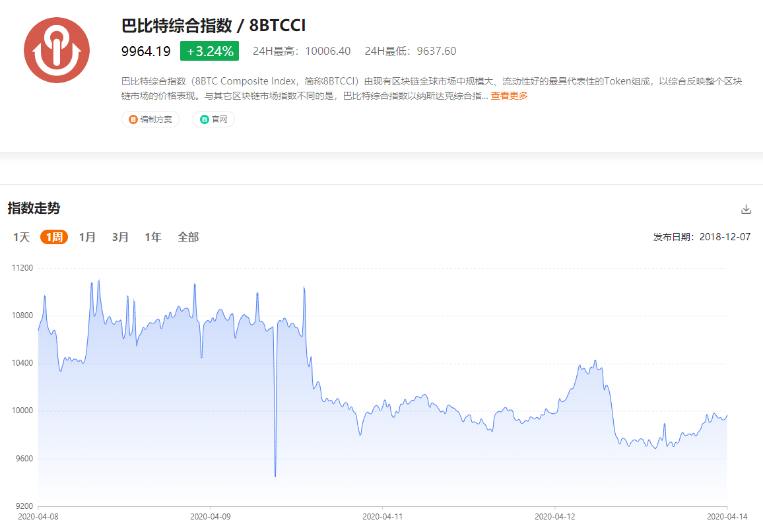Click the 9200 y-axis label

coord(23,506)
